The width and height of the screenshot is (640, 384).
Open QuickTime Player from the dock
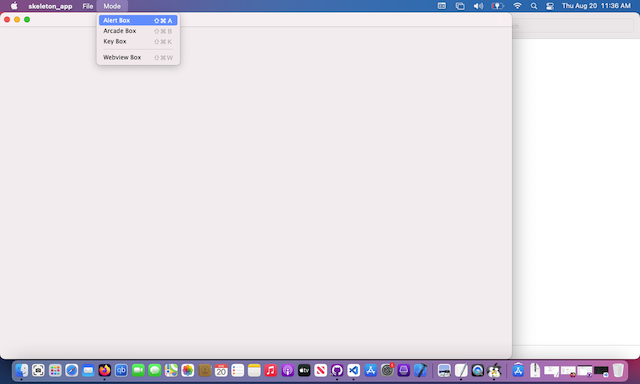click(x=478, y=371)
